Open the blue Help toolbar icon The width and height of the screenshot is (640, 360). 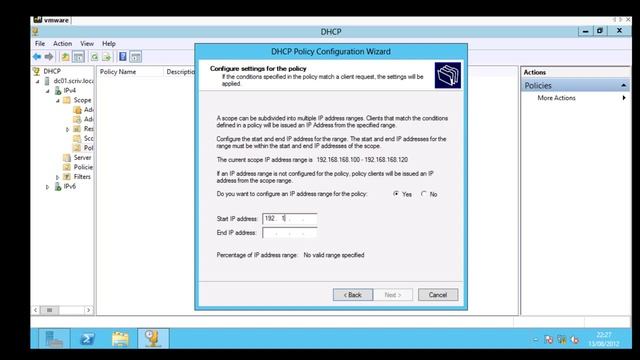click(122, 57)
